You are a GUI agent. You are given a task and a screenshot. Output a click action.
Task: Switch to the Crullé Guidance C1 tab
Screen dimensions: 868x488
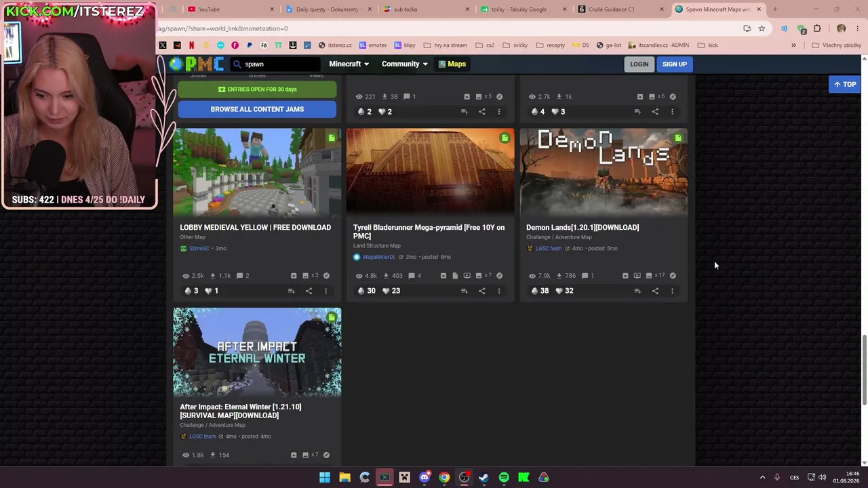click(x=620, y=9)
